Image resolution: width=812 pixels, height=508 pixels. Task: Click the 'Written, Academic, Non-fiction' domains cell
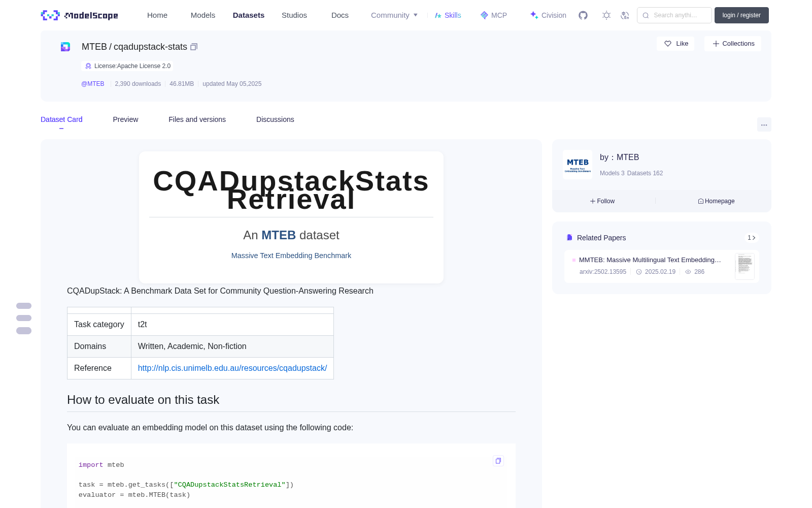[x=232, y=346]
